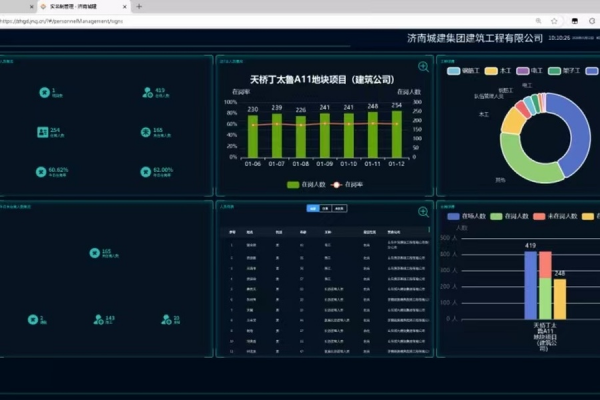Click the magnifier icon on the bar chart panel

pyautogui.click(x=424, y=67)
